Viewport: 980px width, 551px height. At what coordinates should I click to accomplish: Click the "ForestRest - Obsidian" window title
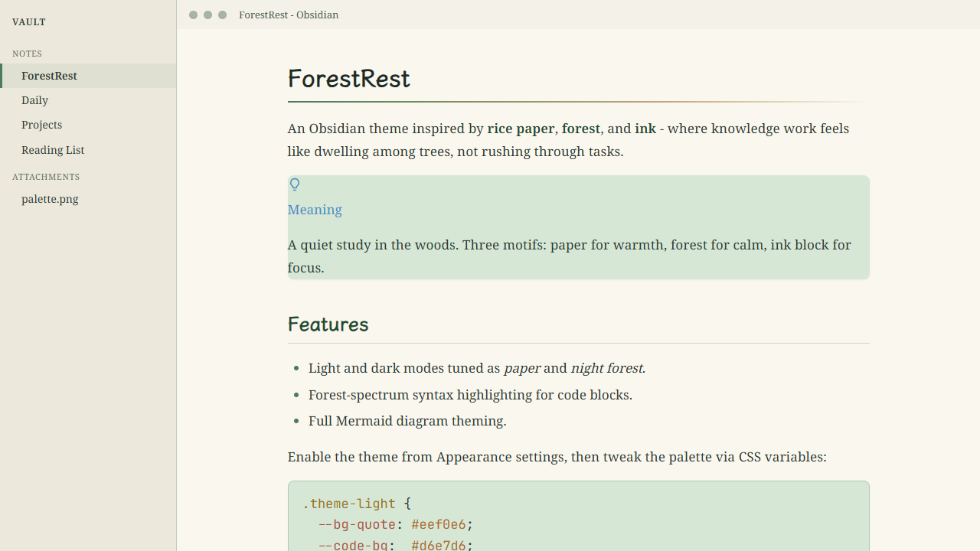click(x=289, y=15)
